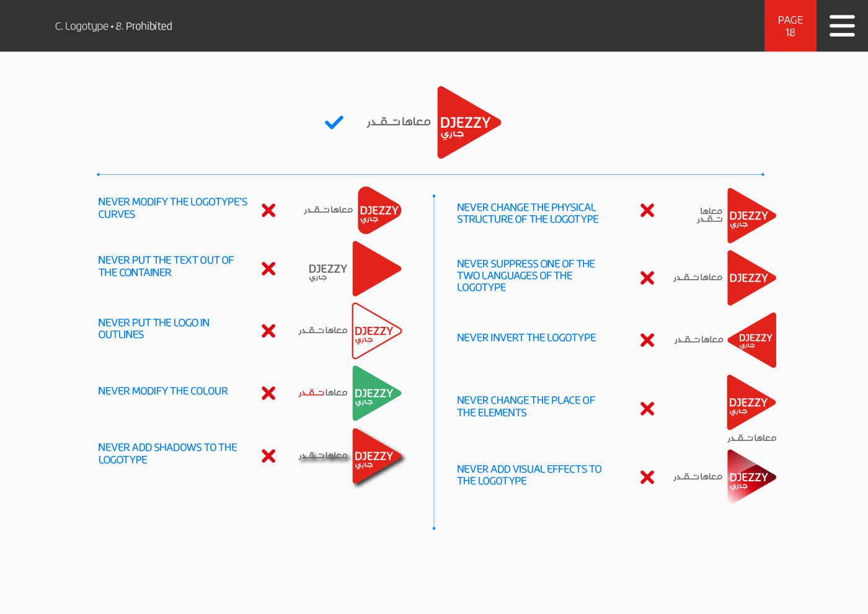Select the logo with stacked Arabic tagline

click(751, 216)
